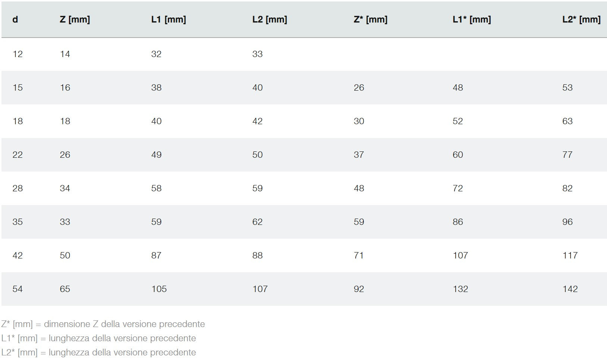The width and height of the screenshot is (607, 364).
Task: Click L1 value 58 in row d 28
Action: click(156, 188)
